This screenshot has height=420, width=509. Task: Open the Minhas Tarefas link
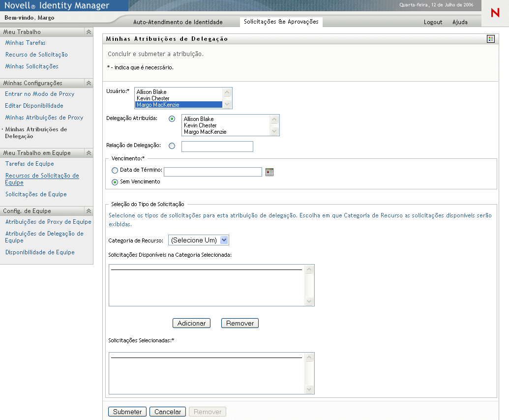pos(25,43)
